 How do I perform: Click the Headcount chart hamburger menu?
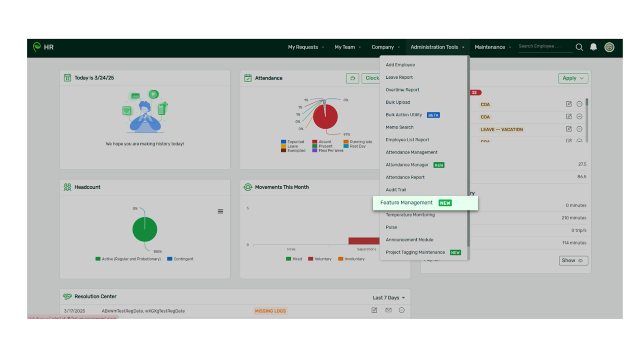pyautogui.click(x=220, y=211)
